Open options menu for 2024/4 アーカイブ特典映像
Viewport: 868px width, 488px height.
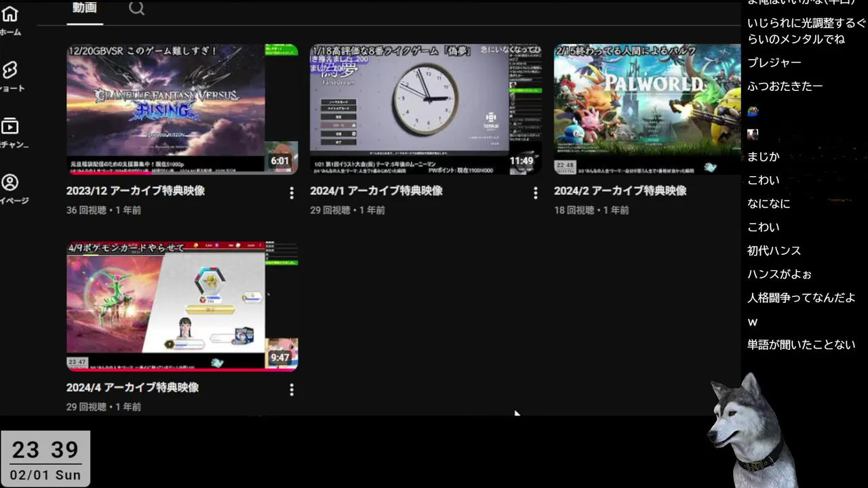click(x=292, y=390)
